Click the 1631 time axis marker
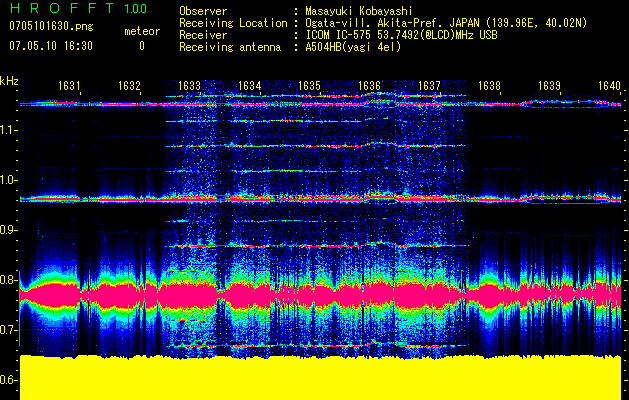 69,85
